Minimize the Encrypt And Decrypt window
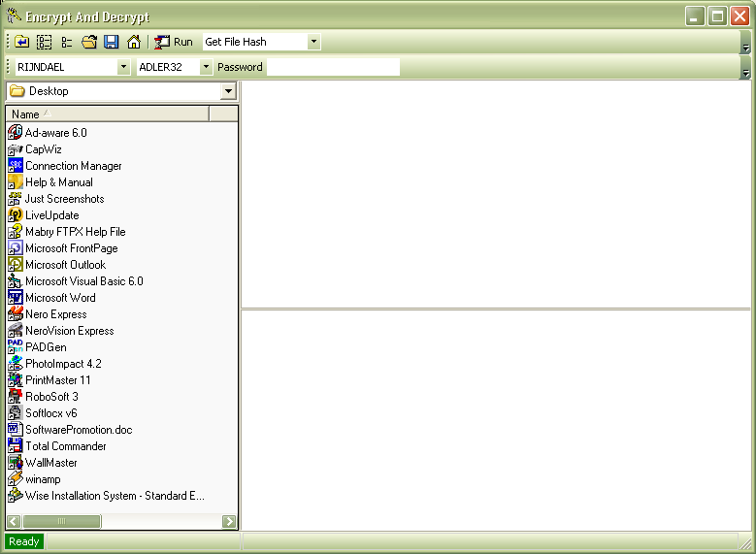The height and width of the screenshot is (554, 756). [694, 16]
